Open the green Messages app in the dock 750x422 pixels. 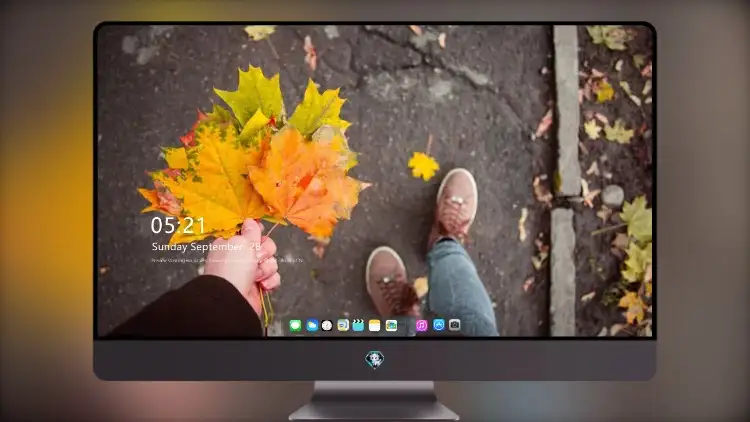click(296, 326)
